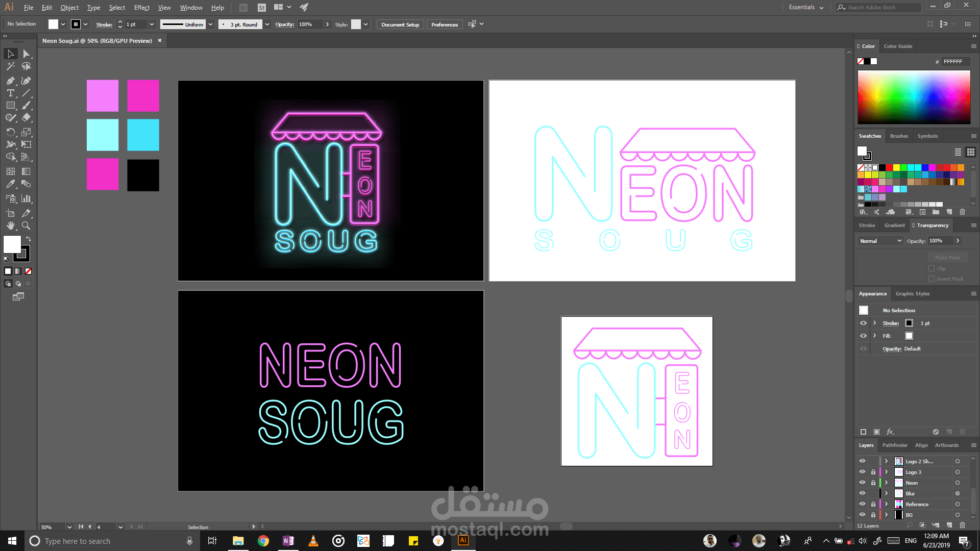Open the Effect menu

click(141, 8)
